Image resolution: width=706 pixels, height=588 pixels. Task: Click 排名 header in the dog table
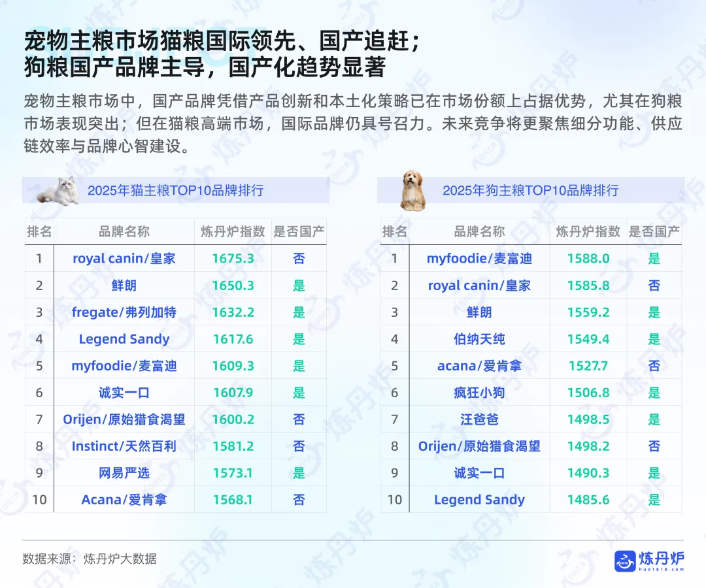[x=394, y=232]
